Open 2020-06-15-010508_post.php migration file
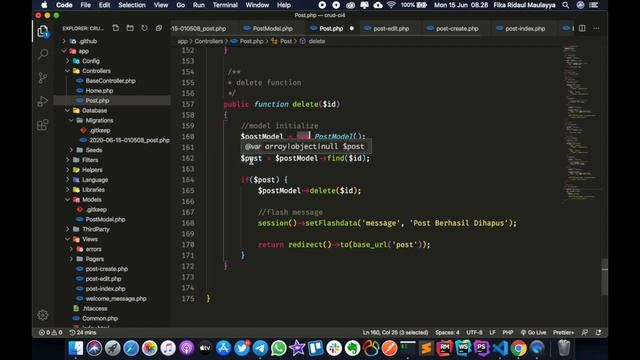Viewport: 640px width, 360px height. pos(129,140)
